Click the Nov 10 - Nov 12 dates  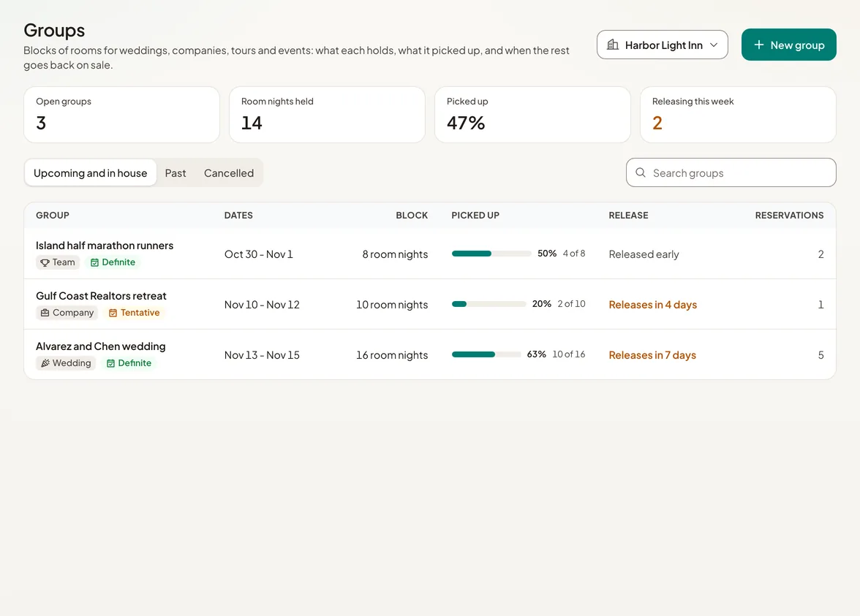click(262, 305)
